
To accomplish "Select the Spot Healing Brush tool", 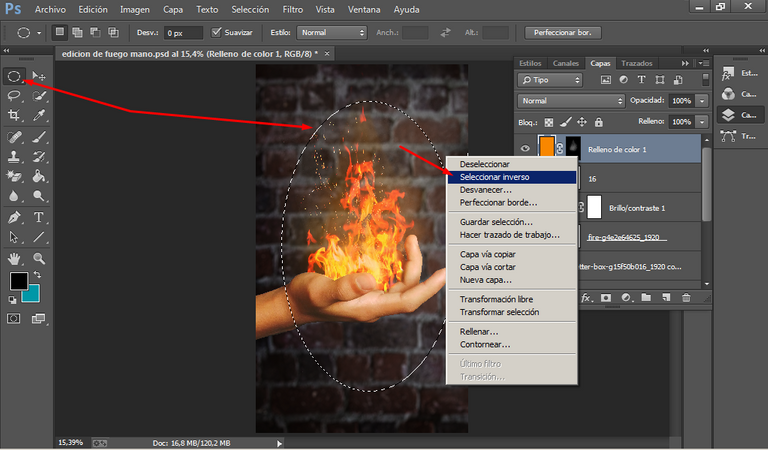I will click(14, 137).
